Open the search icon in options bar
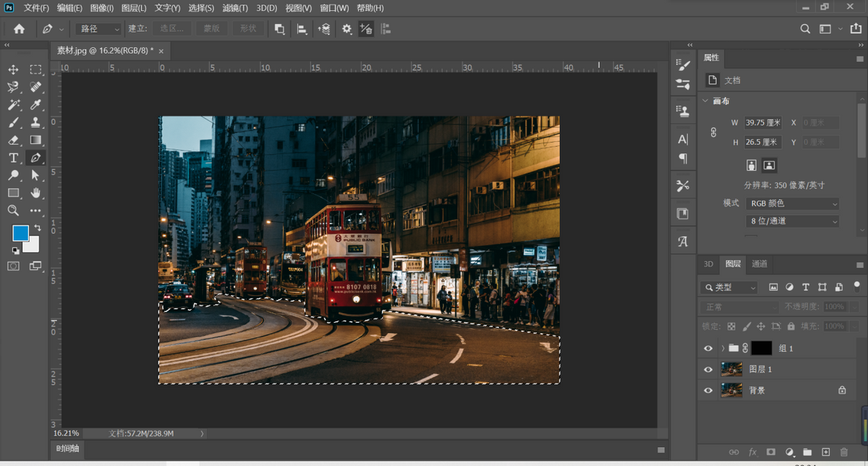The width and height of the screenshot is (868, 466). click(x=805, y=29)
